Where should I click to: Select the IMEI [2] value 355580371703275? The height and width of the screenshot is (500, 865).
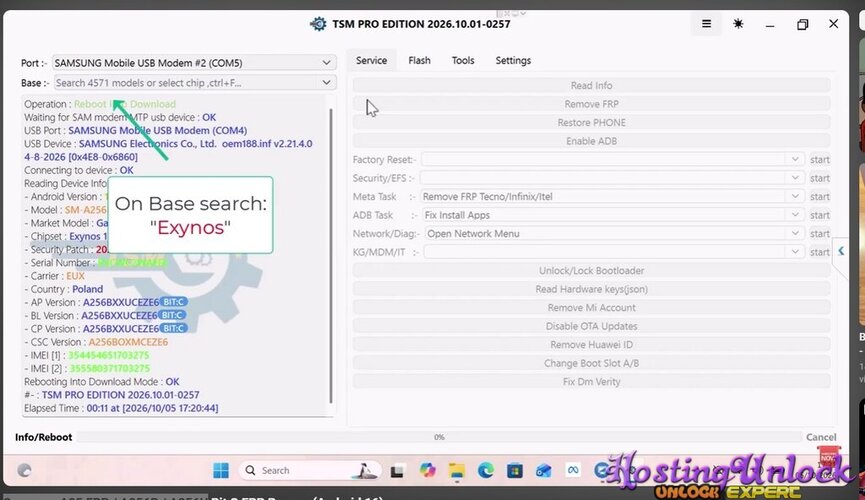point(110,369)
